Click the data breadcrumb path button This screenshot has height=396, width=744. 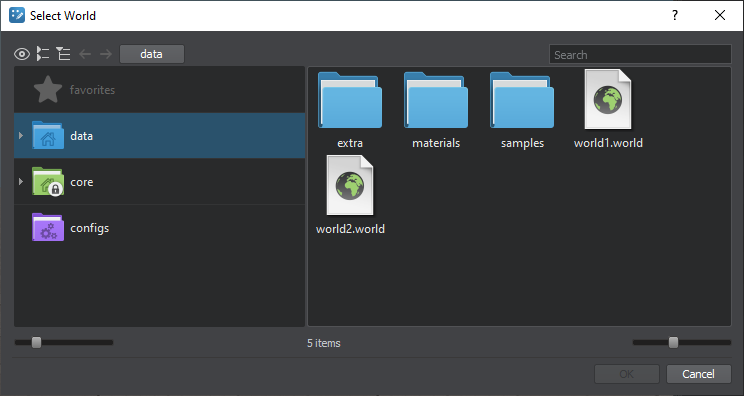pyautogui.click(x=152, y=54)
